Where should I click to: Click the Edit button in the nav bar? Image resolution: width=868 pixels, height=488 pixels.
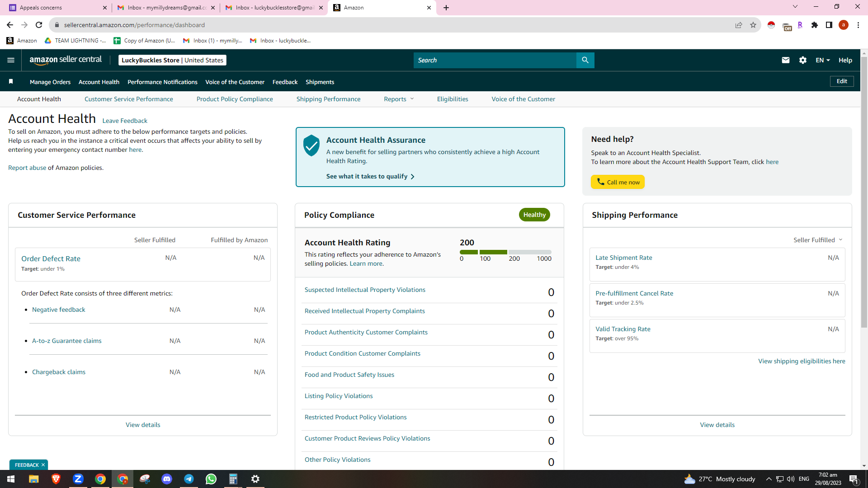(842, 81)
